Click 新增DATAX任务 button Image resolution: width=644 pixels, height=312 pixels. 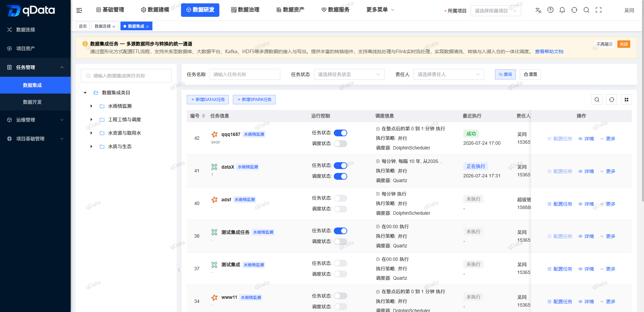point(208,100)
